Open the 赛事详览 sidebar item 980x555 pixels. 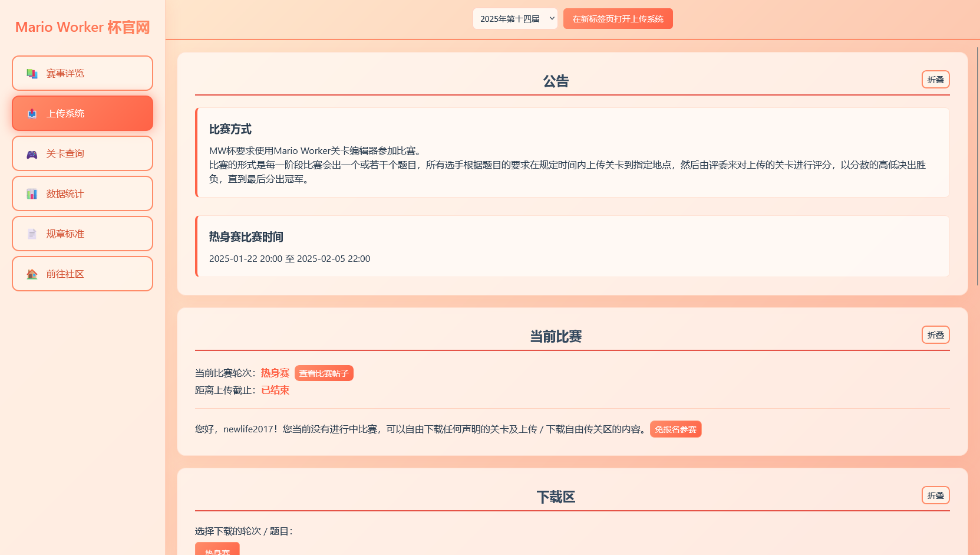point(83,73)
